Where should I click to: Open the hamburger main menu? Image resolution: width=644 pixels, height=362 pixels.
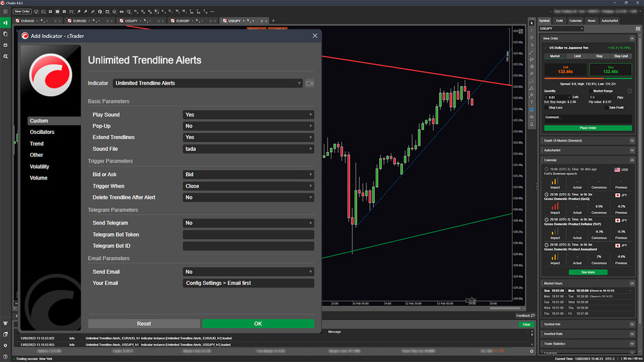(x=5, y=12)
